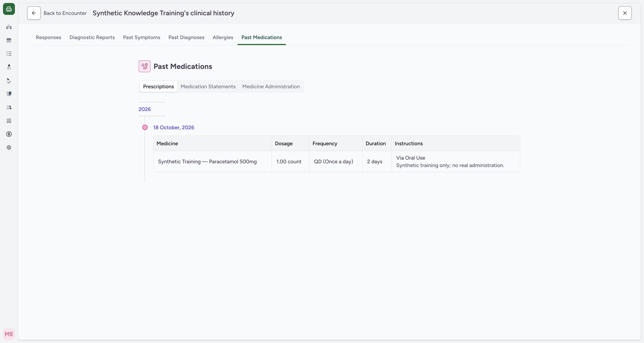Click the 18 October, 2026 date

(x=174, y=127)
